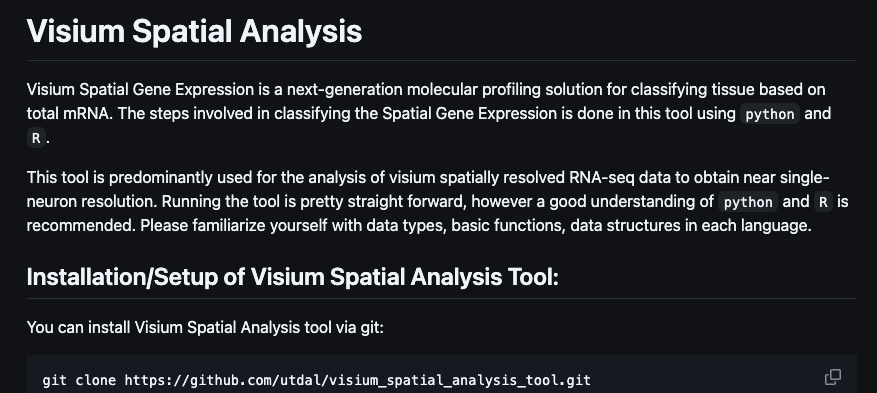This screenshot has width=877, height=393.
Task: Click the python code tag in second paragraph
Action: (x=748, y=202)
